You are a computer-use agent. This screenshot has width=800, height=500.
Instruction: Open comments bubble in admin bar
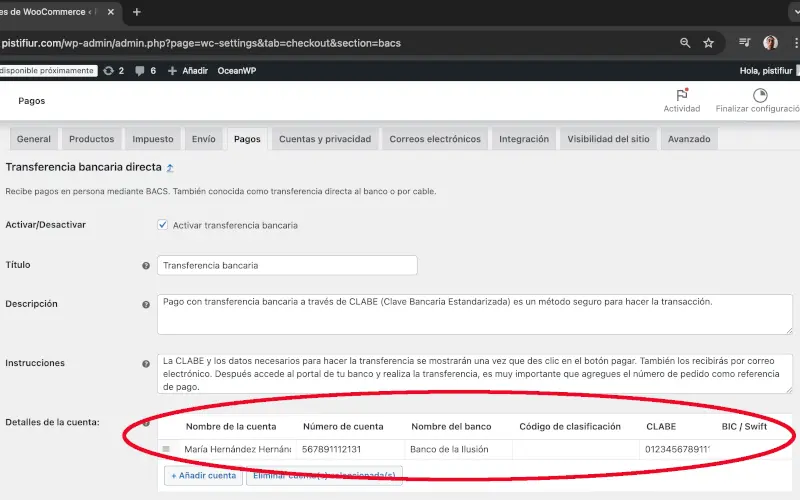(140, 71)
